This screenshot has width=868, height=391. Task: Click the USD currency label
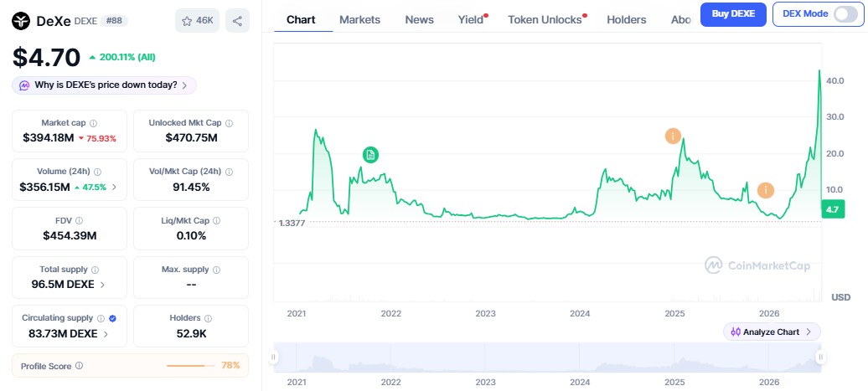click(841, 297)
